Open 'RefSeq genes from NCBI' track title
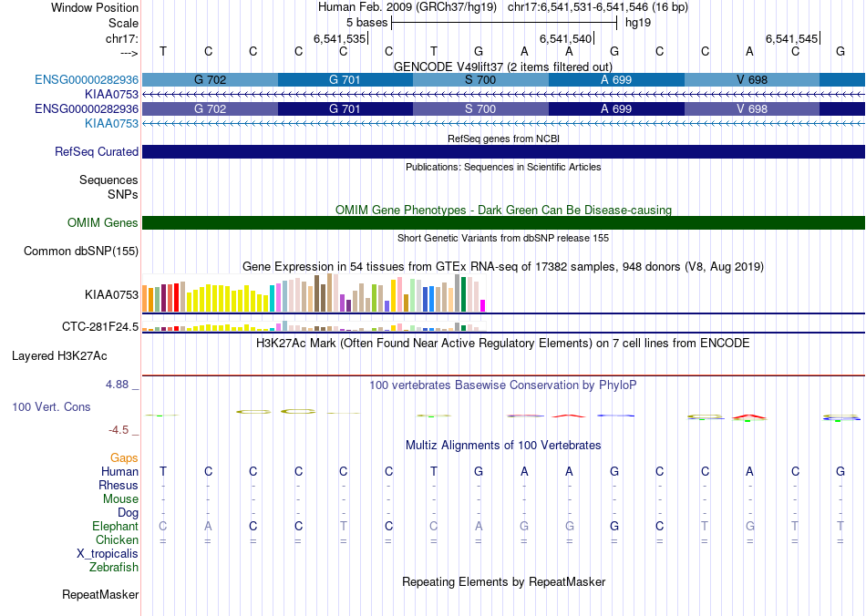The image size is (866, 616). (503, 139)
